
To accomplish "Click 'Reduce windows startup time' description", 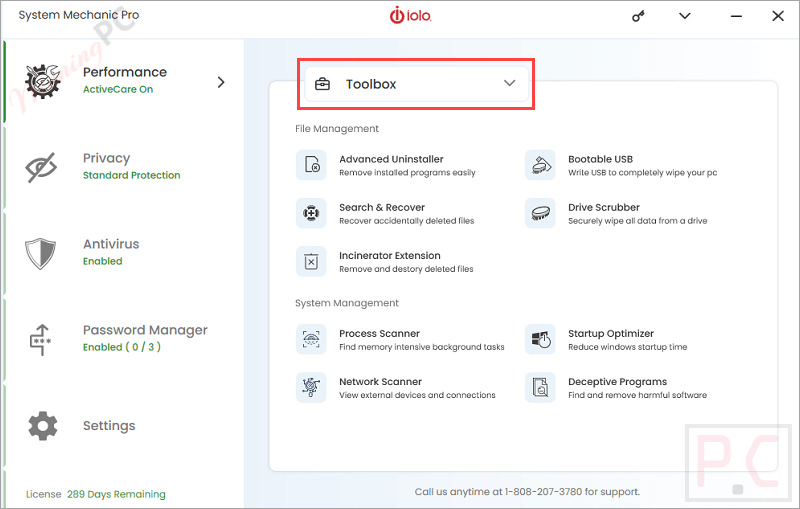I will pos(628,347).
